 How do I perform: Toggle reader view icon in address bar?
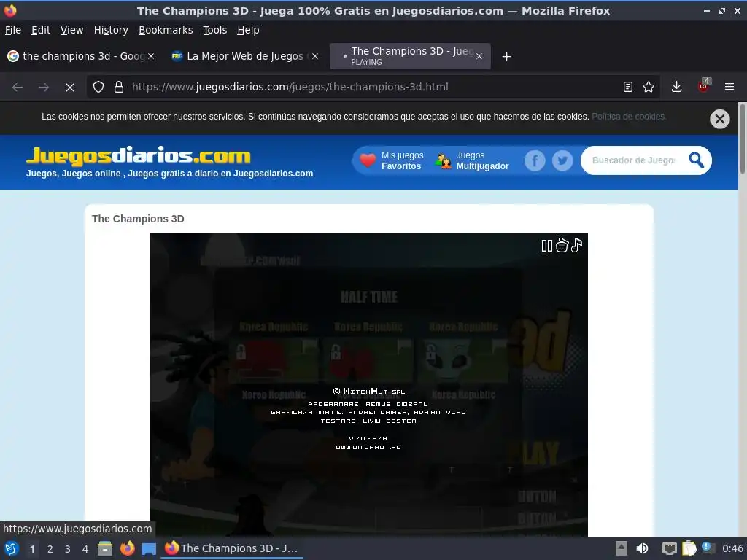(628, 87)
